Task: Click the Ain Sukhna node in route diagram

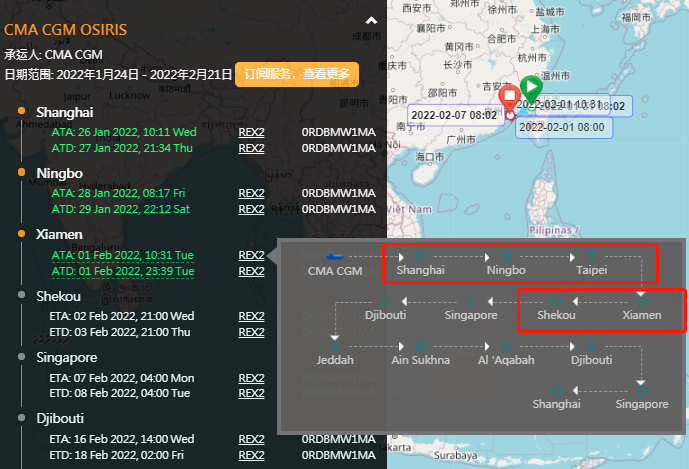Action: tap(420, 359)
